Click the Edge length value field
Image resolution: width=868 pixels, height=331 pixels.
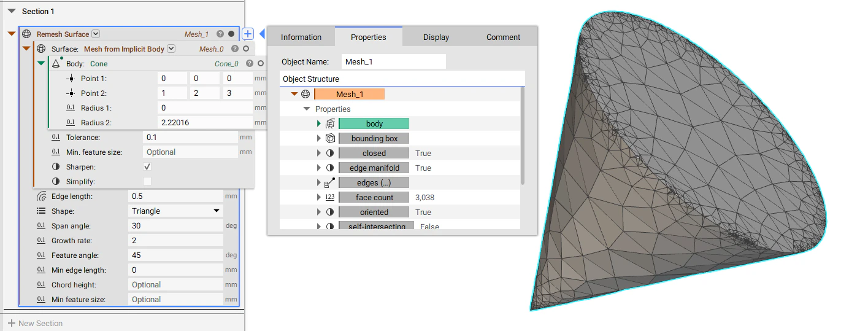point(176,197)
